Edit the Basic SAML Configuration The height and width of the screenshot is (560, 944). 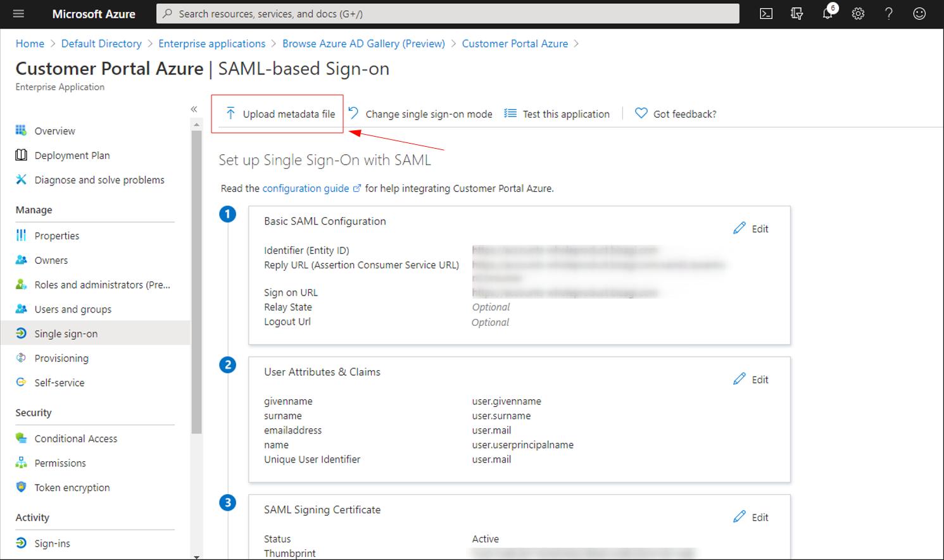[751, 228]
